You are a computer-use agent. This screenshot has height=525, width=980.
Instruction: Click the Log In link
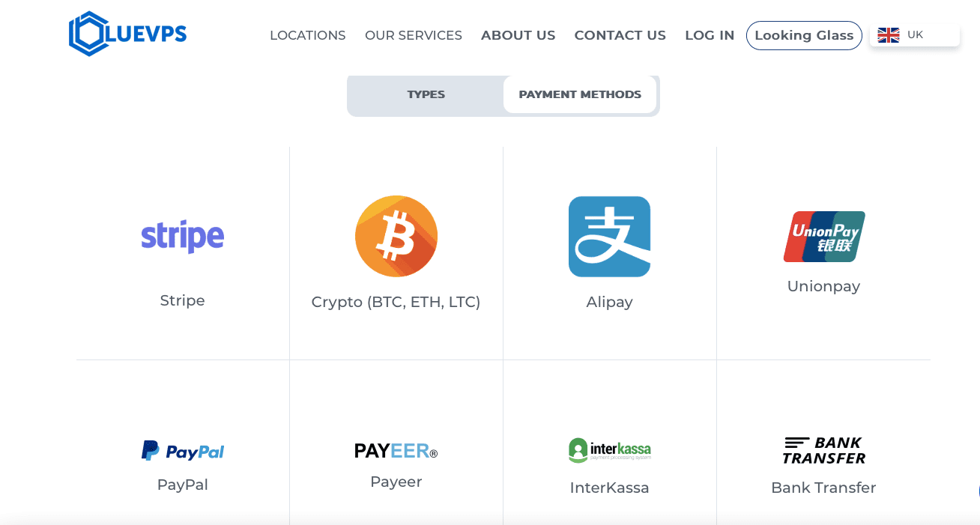710,35
